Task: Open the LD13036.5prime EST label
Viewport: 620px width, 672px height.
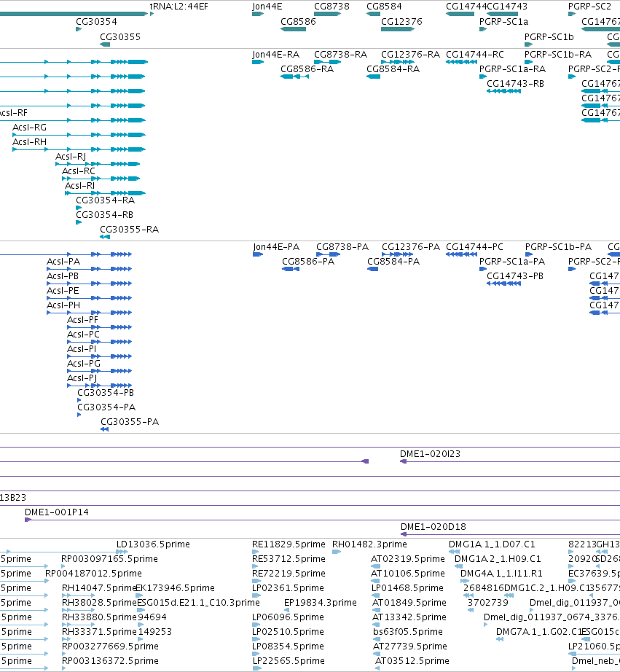Action: pos(153,544)
